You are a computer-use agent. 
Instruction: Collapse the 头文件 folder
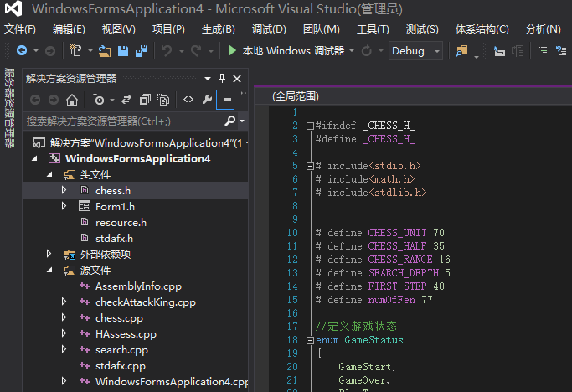(x=49, y=174)
